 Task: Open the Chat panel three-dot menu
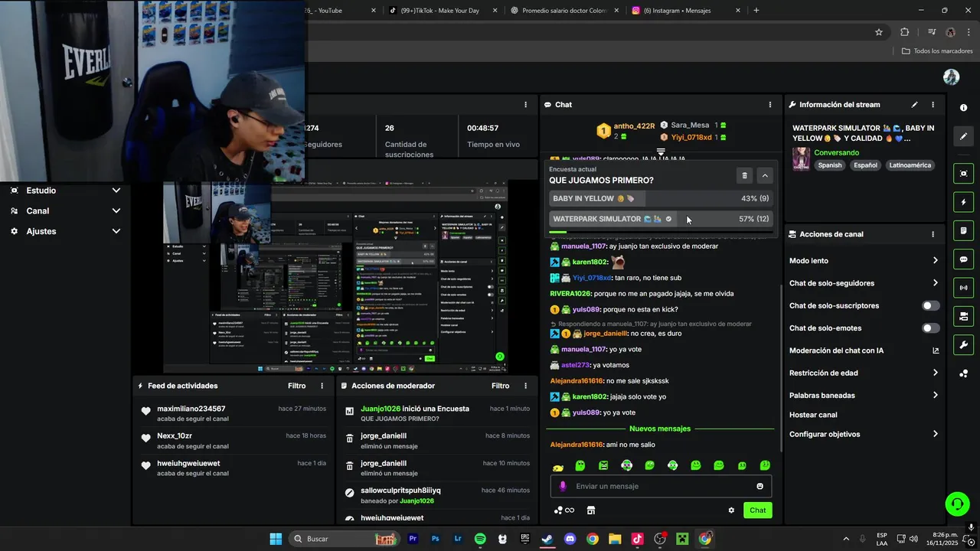coord(769,104)
